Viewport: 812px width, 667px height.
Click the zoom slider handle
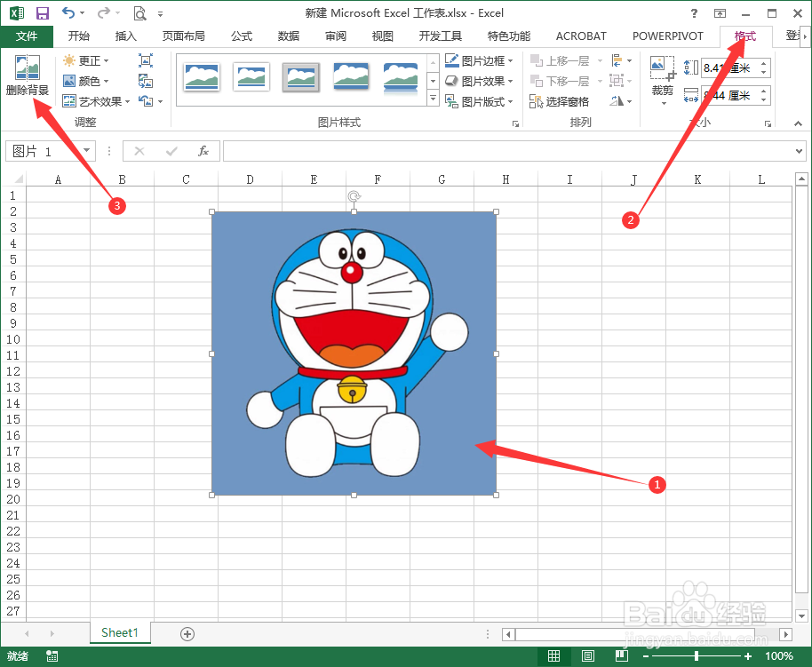click(x=697, y=656)
